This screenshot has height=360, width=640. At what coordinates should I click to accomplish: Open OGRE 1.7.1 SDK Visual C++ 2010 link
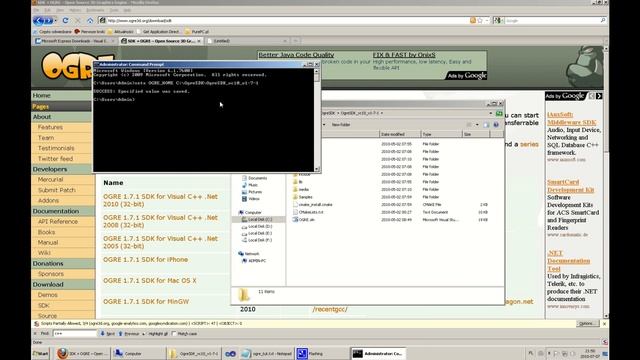tap(160, 200)
